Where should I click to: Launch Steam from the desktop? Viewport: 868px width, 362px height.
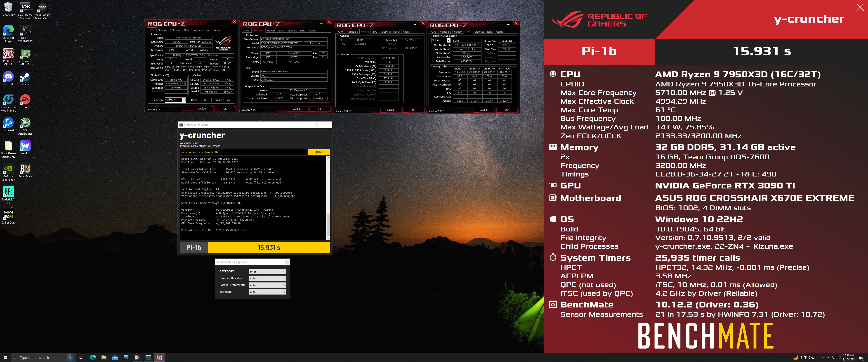point(25,78)
